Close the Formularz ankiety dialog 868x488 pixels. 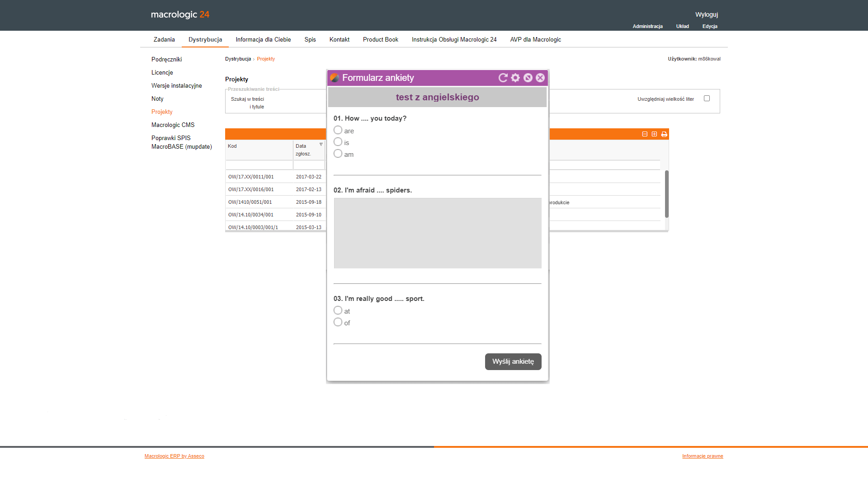point(540,78)
